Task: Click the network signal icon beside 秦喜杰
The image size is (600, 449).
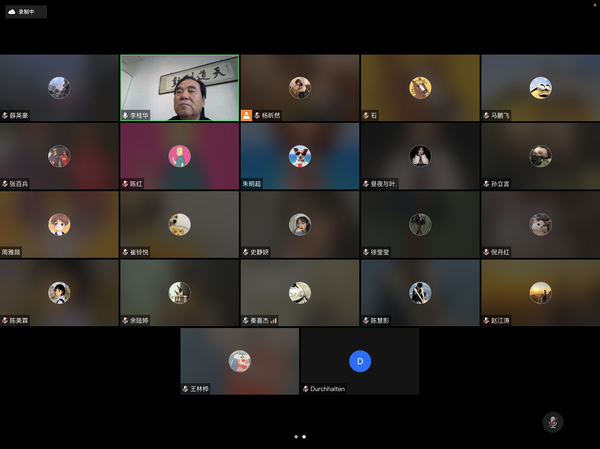Action: coord(274,321)
